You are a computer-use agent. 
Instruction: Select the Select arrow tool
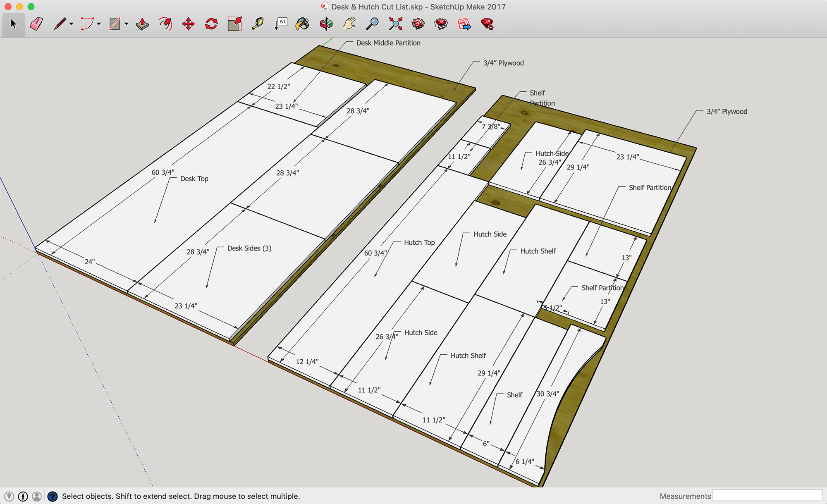coord(14,24)
